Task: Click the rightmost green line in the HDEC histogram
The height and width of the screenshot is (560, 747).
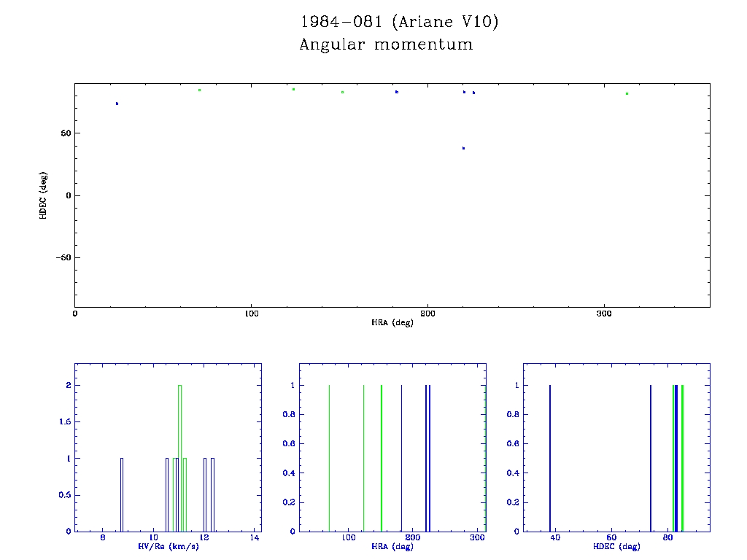Action: (x=682, y=458)
